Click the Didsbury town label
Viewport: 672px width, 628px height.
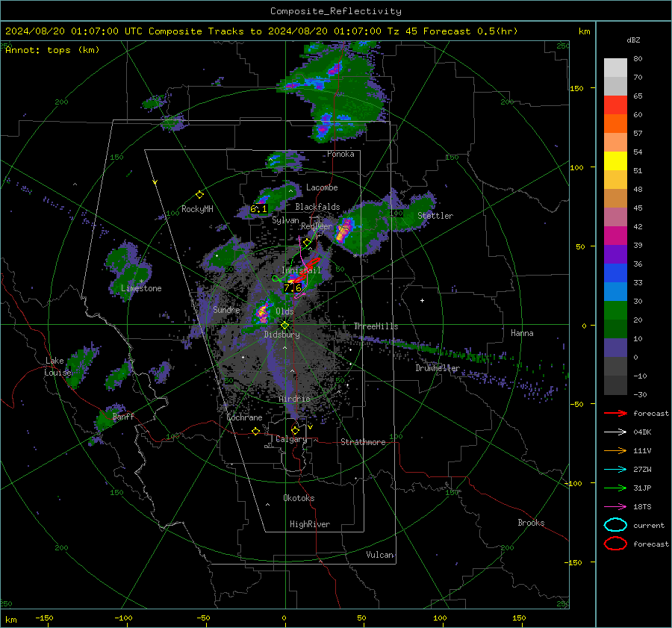click(x=281, y=335)
